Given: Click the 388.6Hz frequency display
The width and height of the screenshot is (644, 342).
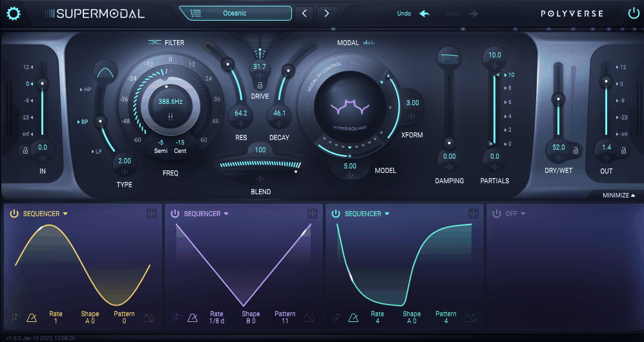Looking at the screenshot, I should click(x=171, y=101).
